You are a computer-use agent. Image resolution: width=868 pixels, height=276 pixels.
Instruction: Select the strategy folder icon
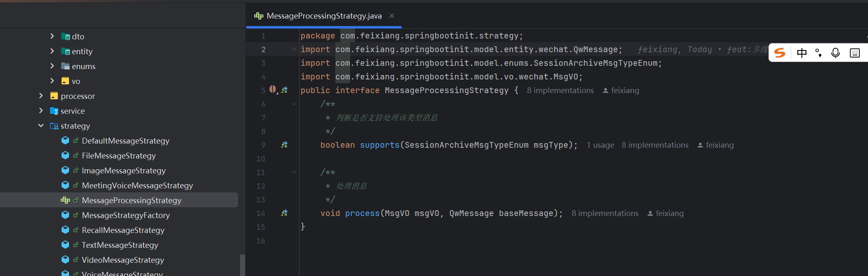click(54, 126)
